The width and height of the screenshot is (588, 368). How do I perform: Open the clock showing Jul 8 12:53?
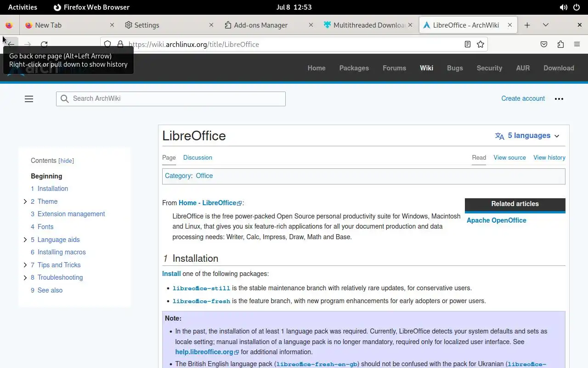pyautogui.click(x=294, y=7)
